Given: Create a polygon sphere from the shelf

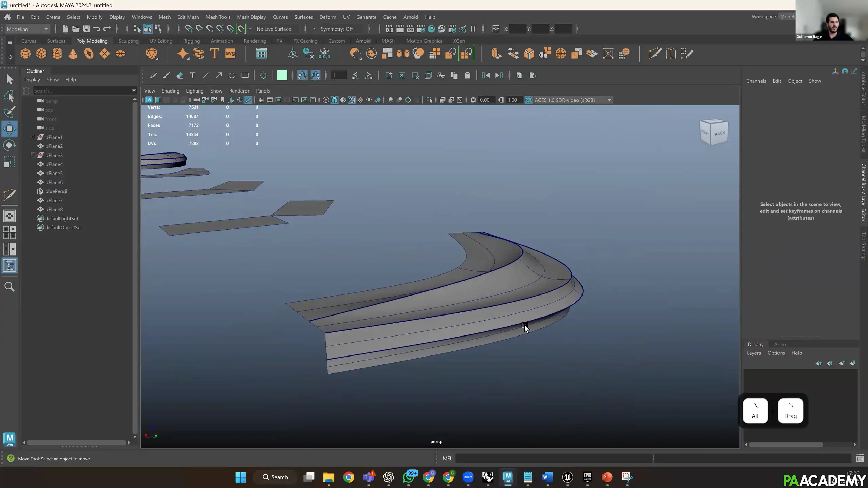Looking at the screenshot, I should 25,54.
